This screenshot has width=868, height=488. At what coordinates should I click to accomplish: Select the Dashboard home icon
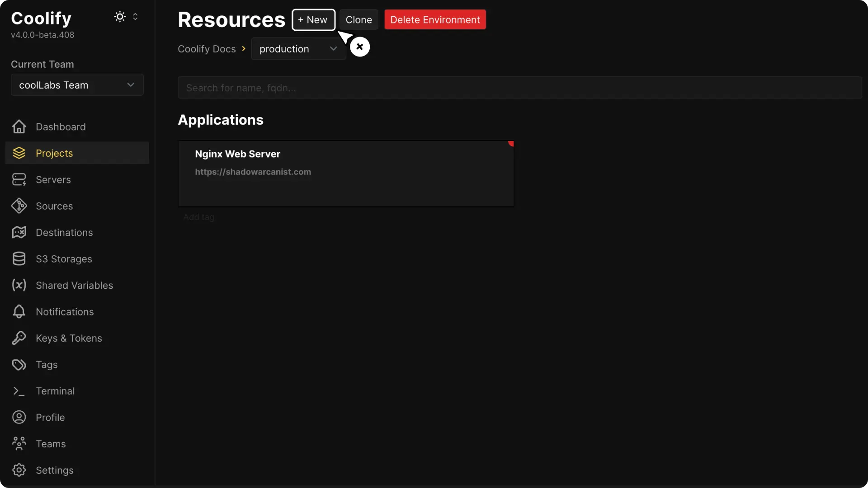[18, 127]
